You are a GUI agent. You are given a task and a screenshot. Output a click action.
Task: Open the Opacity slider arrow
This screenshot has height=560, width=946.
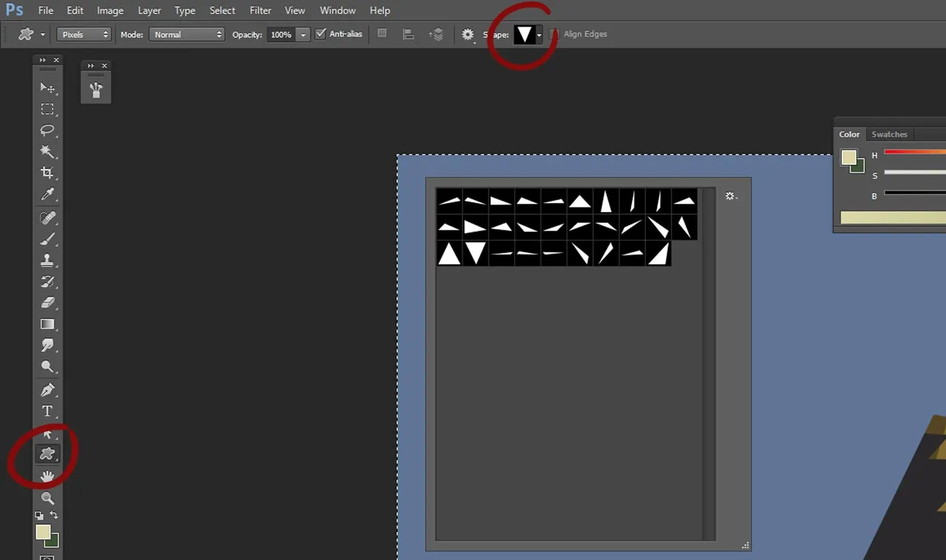click(303, 35)
